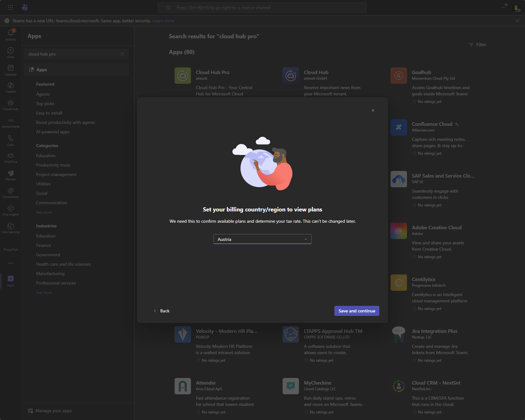Select Agents under Featured

tap(43, 94)
